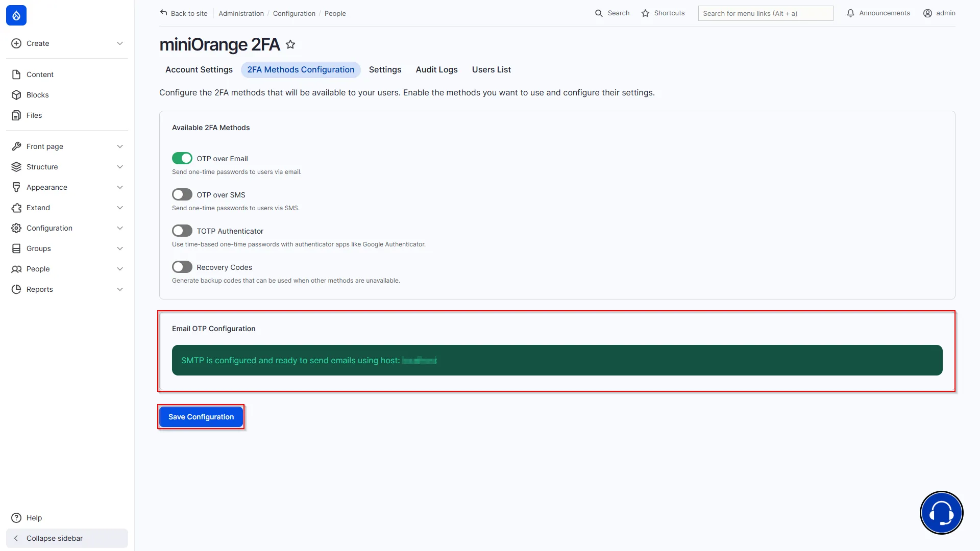The height and width of the screenshot is (551, 980).
Task: Switch to the Settings tab
Action: (385, 70)
